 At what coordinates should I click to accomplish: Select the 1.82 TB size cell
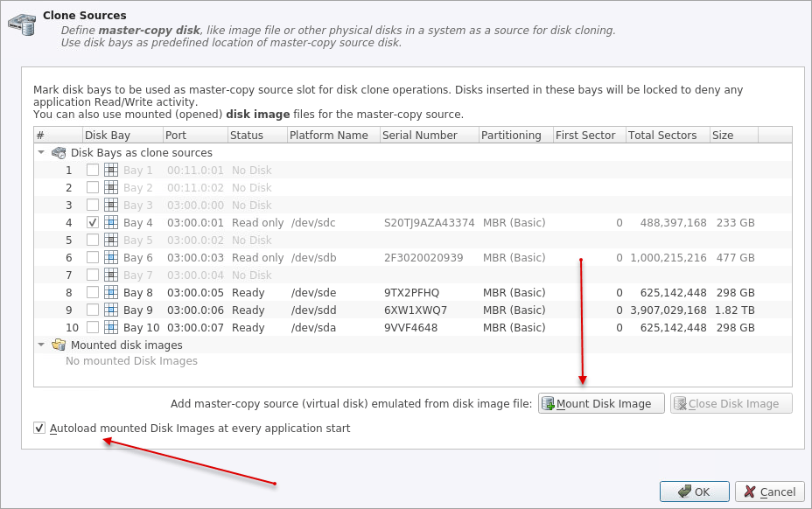pos(734,310)
